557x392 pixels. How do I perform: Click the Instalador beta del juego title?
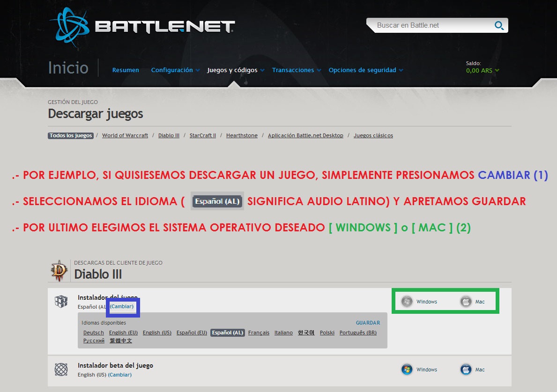tap(115, 365)
